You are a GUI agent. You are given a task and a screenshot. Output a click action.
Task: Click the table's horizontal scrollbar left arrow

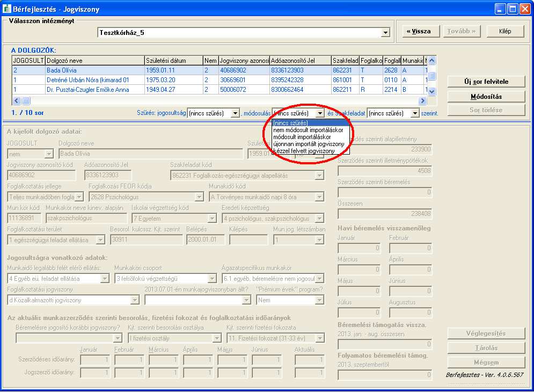tap(16, 100)
